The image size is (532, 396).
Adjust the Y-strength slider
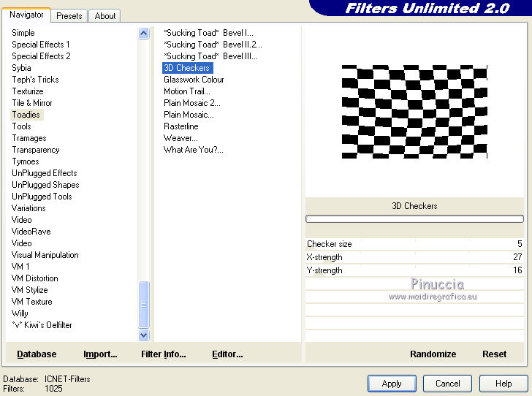(x=414, y=270)
